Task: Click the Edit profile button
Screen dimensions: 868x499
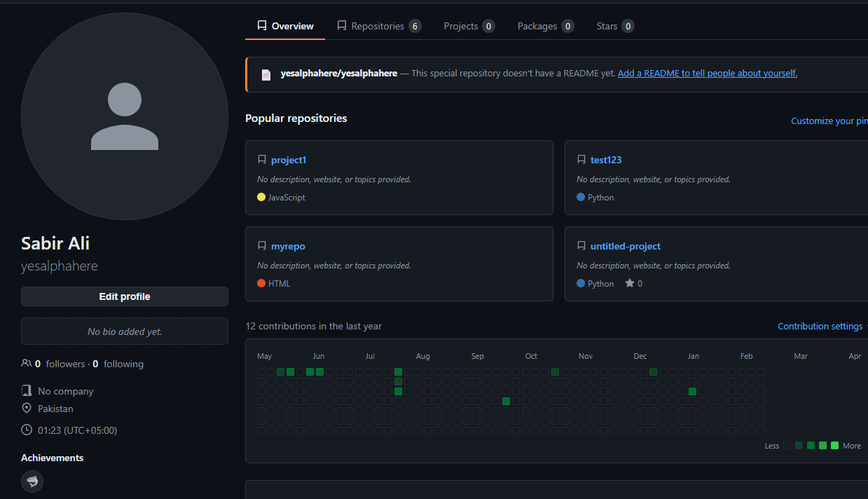Action: (125, 296)
